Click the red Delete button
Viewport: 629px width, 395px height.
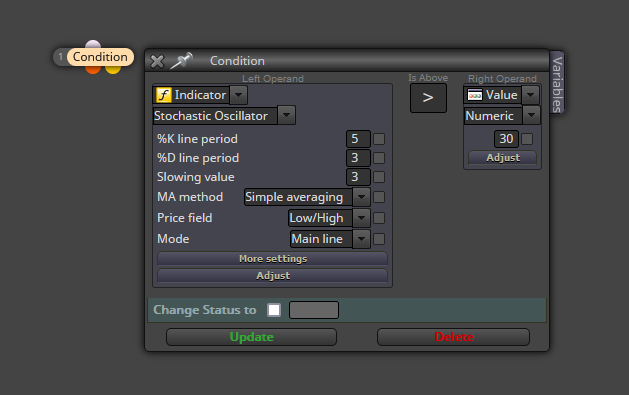(453, 337)
